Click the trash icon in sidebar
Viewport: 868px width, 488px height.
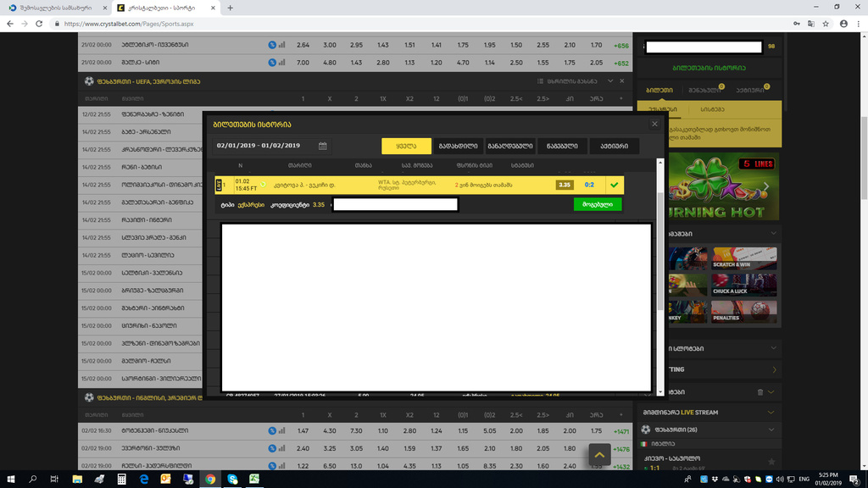coord(760,391)
